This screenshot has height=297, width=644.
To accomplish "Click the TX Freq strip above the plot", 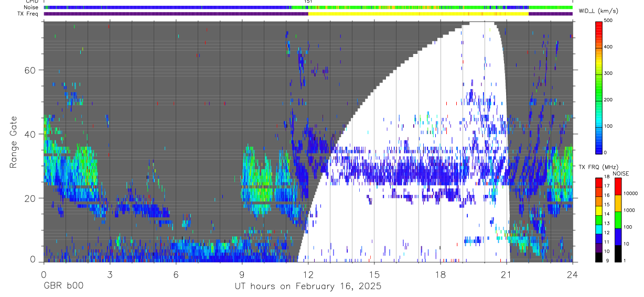I will click(x=308, y=14).
